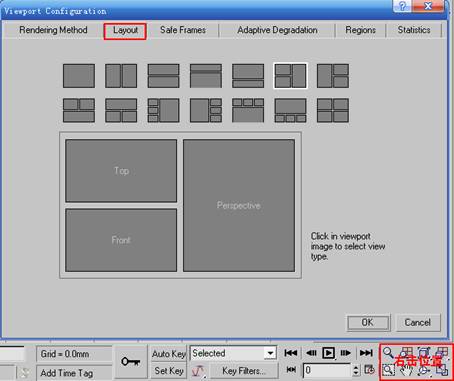Screen dimensions: 454x381
Task: Switch to the Layout tab
Action: pyautogui.click(x=125, y=31)
